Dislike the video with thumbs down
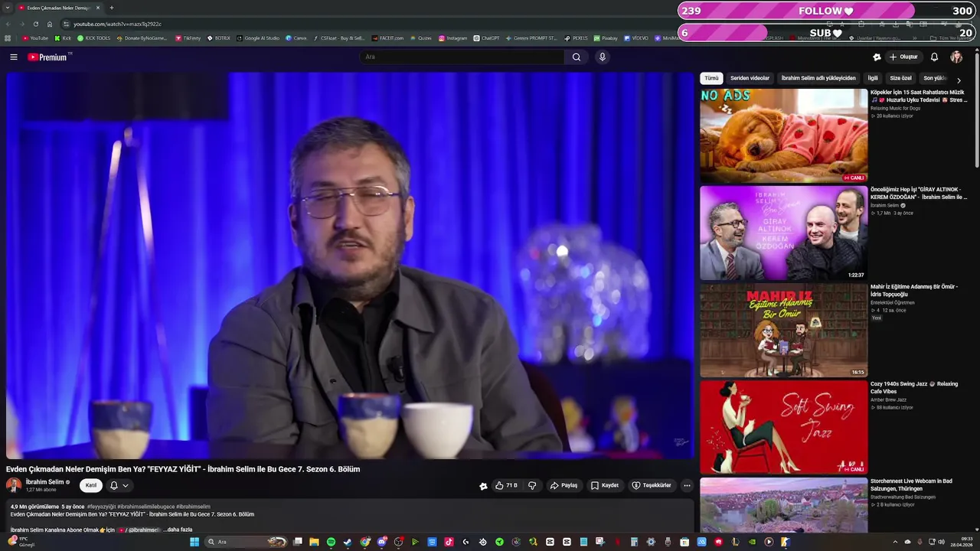Viewport: 980px width, 551px height. pos(532,485)
